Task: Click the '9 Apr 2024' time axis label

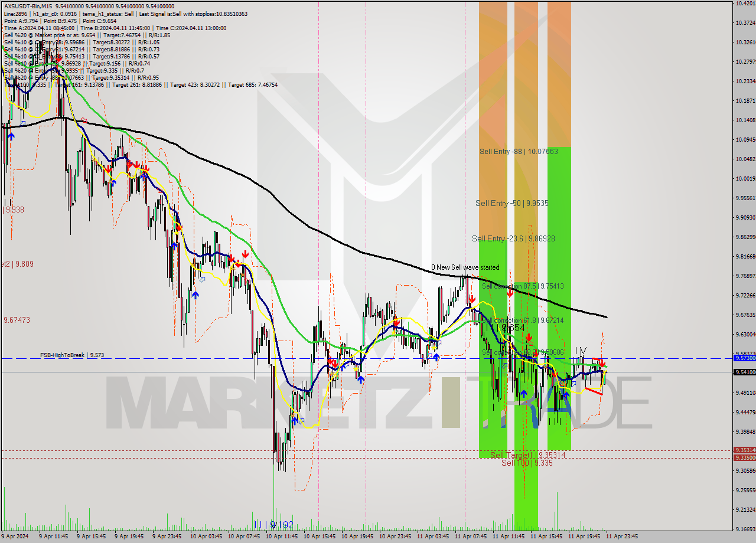Action: point(14,537)
